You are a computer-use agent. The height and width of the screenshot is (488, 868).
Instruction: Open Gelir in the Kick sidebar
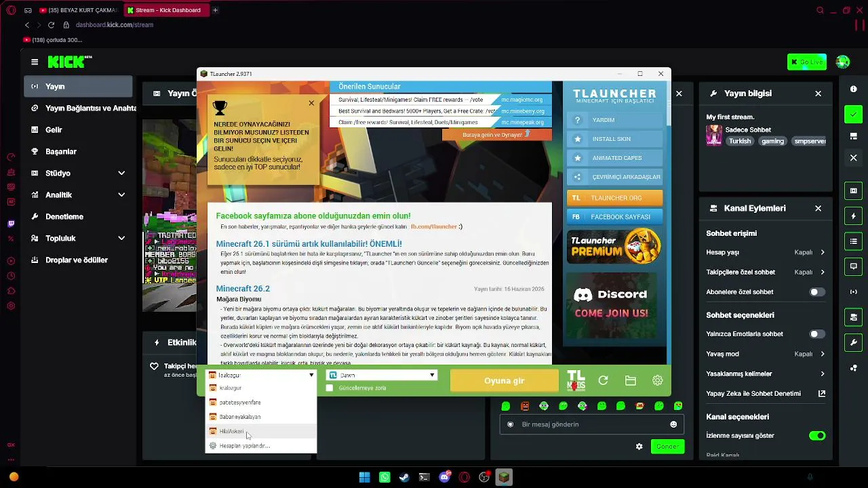tap(78, 130)
